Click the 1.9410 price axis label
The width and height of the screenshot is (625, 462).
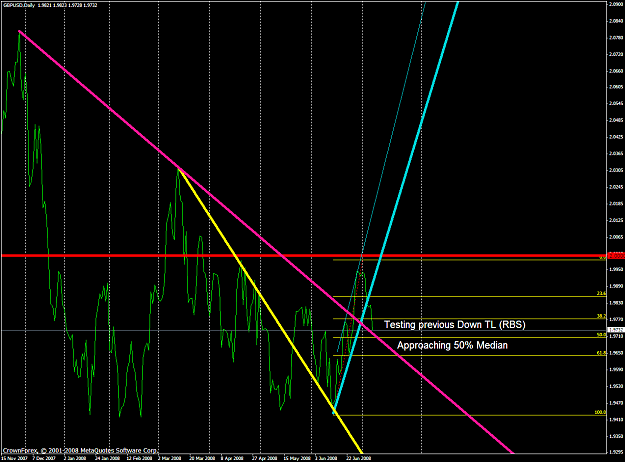click(x=617, y=419)
